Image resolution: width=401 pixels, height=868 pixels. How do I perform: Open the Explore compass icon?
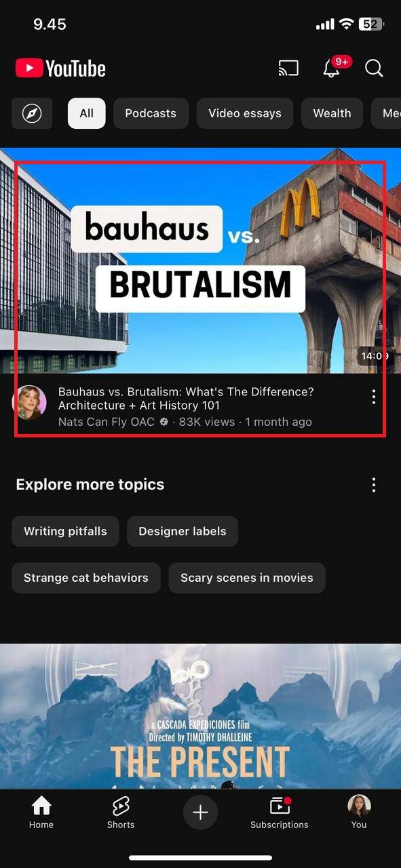coord(32,113)
